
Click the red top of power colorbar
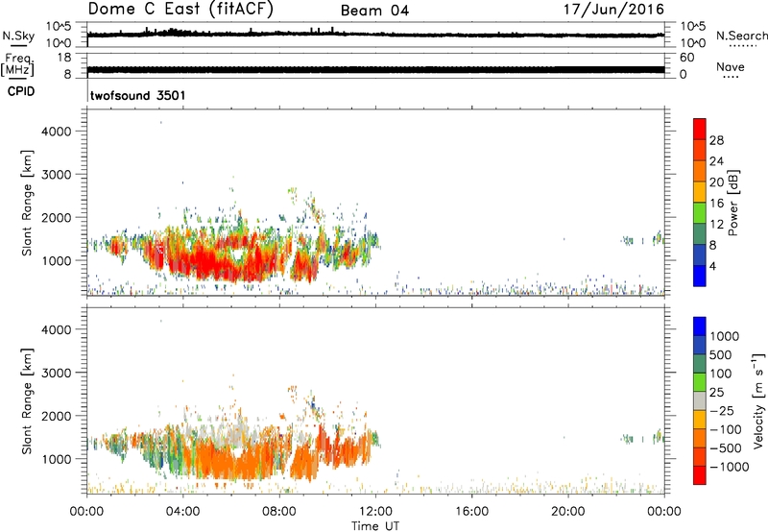700,129
